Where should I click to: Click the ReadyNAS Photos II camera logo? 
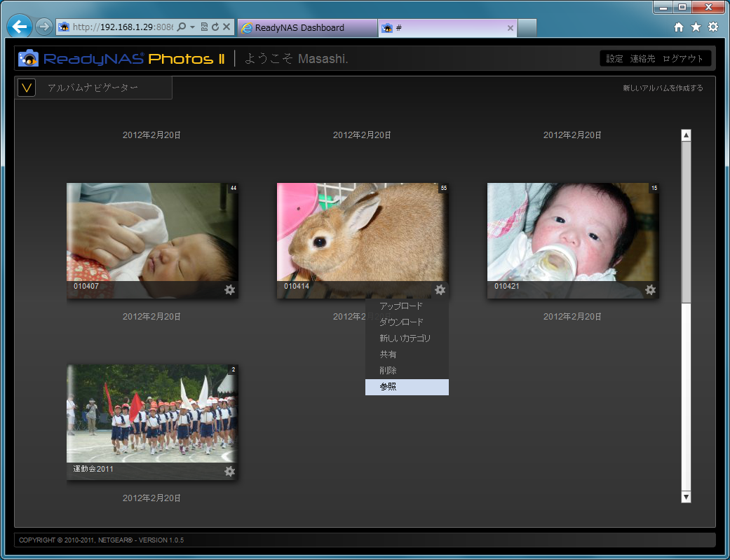(29, 58)
